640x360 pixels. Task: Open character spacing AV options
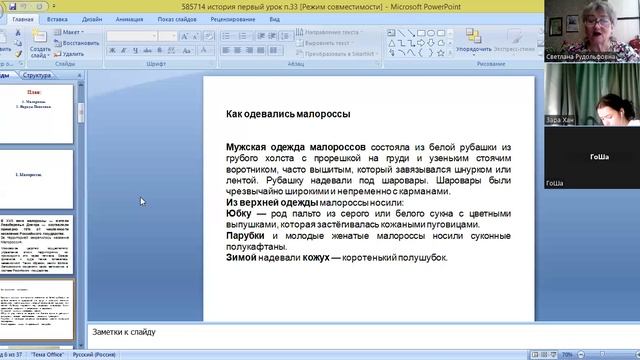(x=172, y=51)
